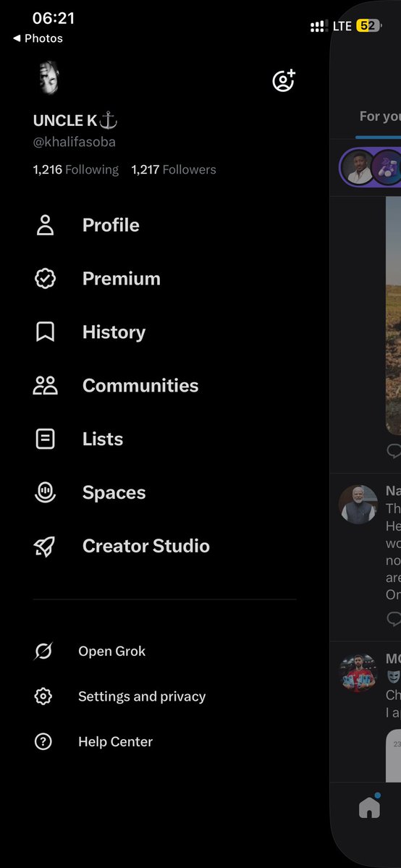
Task: Click the History bookmark icon
Action: point(46,332)
